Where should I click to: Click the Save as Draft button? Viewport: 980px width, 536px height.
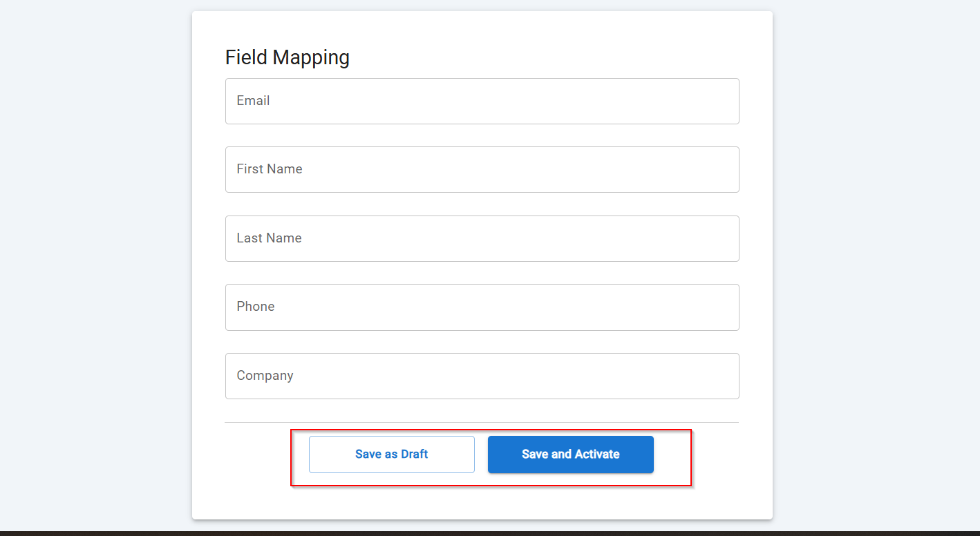point(392,454)
